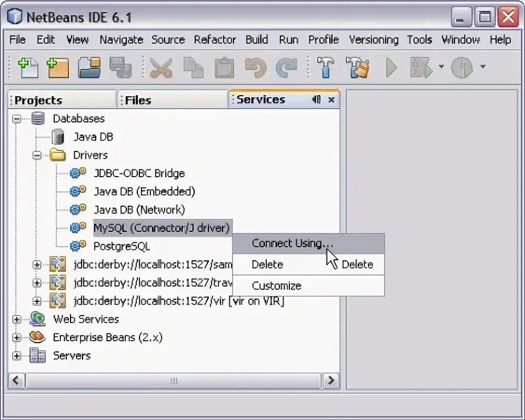Click the New File toolbar icon
The width and height of the screenshot is (525, 420).
point(28,67)
